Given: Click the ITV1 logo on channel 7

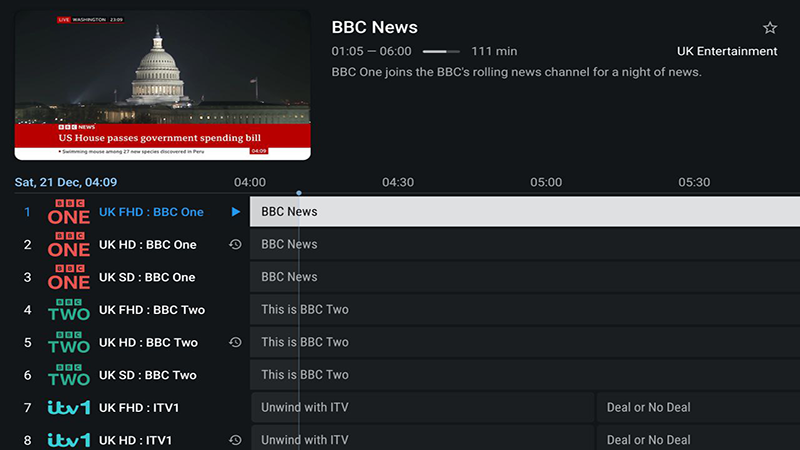Looking at the screenshot, I should (x=69, y=408).
